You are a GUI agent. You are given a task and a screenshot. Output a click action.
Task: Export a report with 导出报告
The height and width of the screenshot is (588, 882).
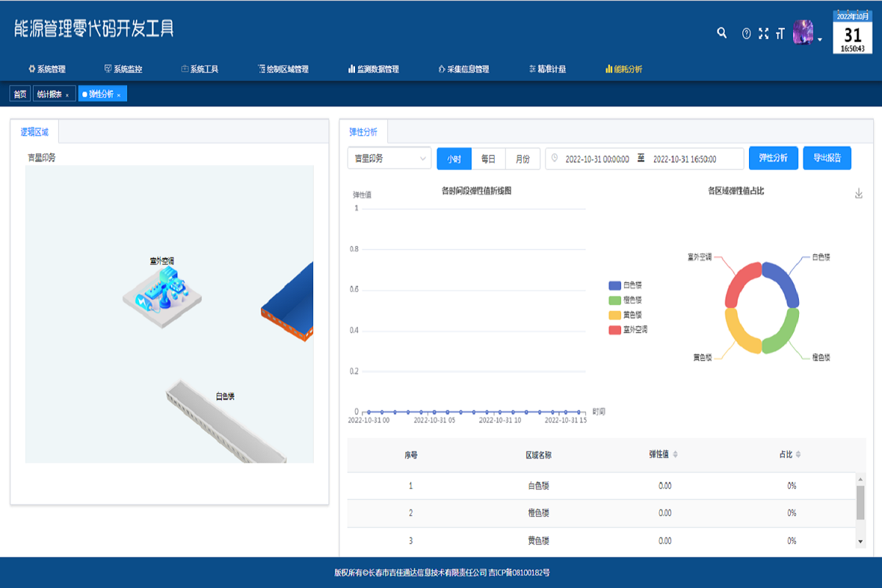(827, 157)
